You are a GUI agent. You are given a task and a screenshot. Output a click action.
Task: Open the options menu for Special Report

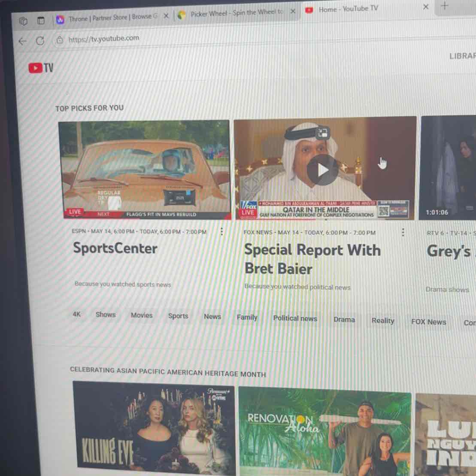[x=403, y=232]
